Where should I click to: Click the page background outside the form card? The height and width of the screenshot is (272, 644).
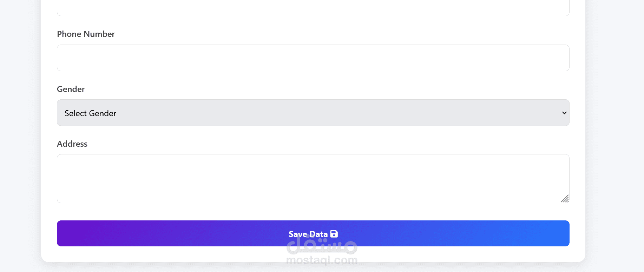point(615,140)
